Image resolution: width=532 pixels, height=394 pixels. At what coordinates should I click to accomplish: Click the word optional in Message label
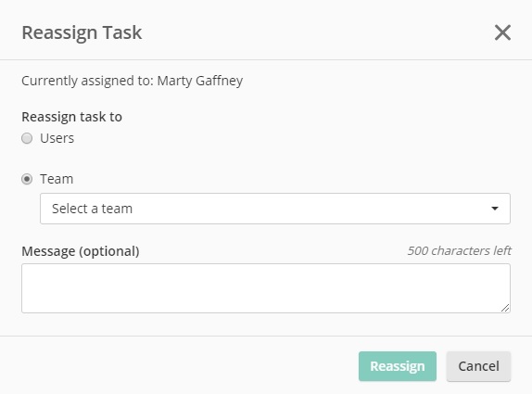109,251
